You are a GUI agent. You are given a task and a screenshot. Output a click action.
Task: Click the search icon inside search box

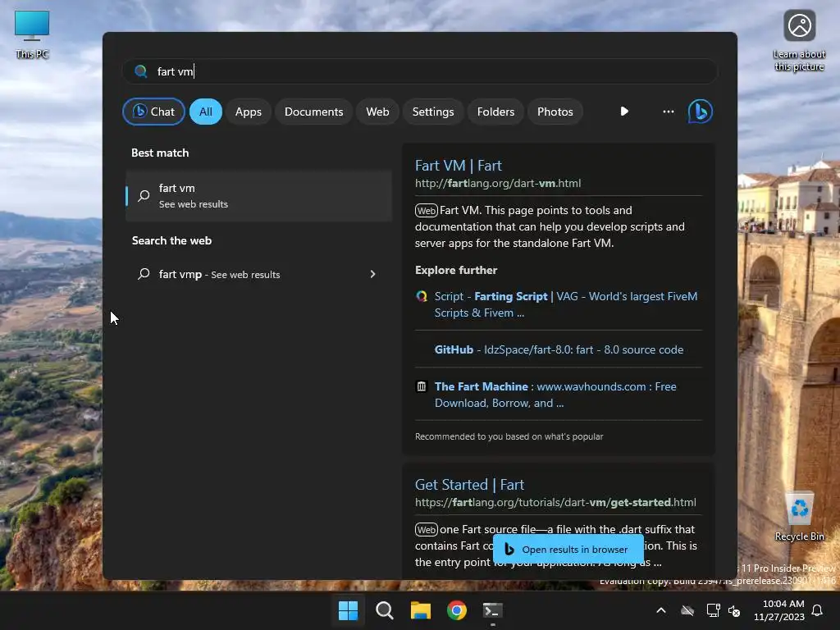tap(141, 71)
